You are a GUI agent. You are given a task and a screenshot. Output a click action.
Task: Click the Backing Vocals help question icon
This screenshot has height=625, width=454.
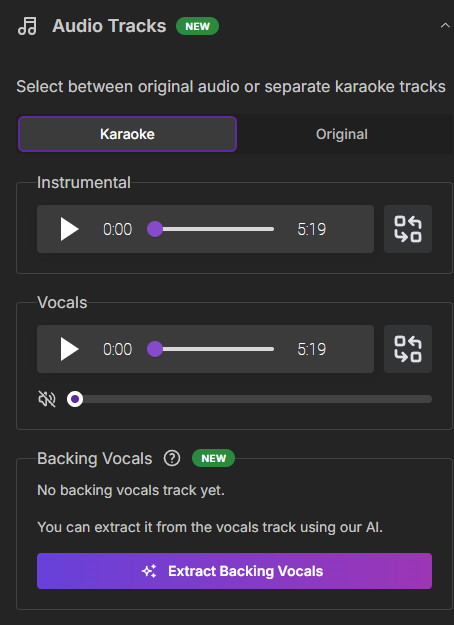[172, 458]
